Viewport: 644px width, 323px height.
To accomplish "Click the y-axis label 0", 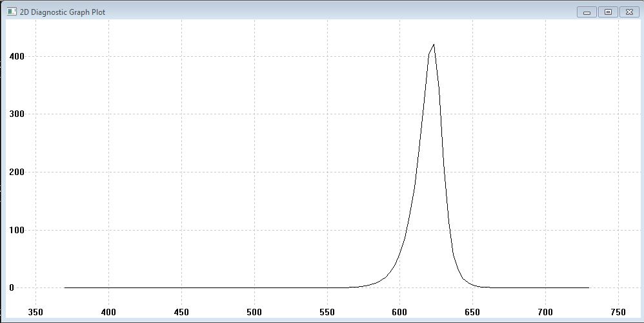I will [x=12, y=287].
